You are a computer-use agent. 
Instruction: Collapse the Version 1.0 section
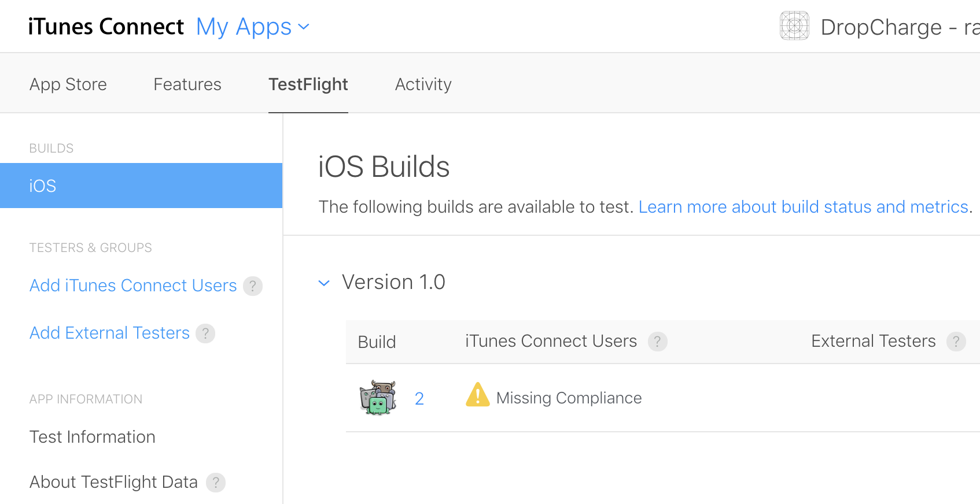click(324, 283)
